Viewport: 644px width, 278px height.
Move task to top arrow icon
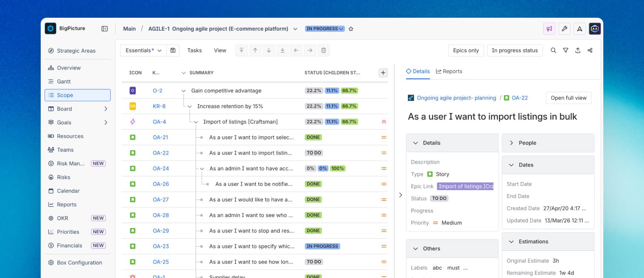pyautogui.click(x=241, y=50)
